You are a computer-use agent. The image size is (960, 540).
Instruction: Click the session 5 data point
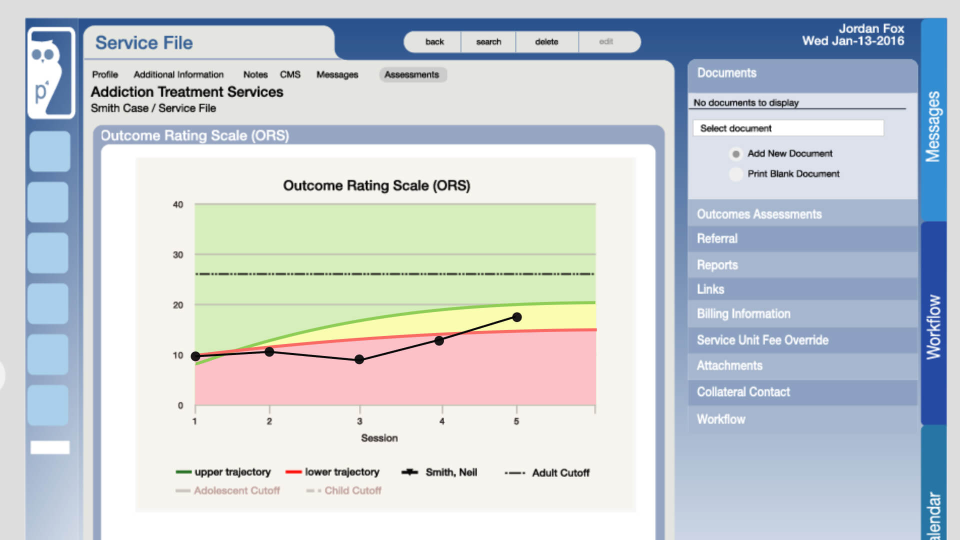pyautogui.click(x=517, y=317)
